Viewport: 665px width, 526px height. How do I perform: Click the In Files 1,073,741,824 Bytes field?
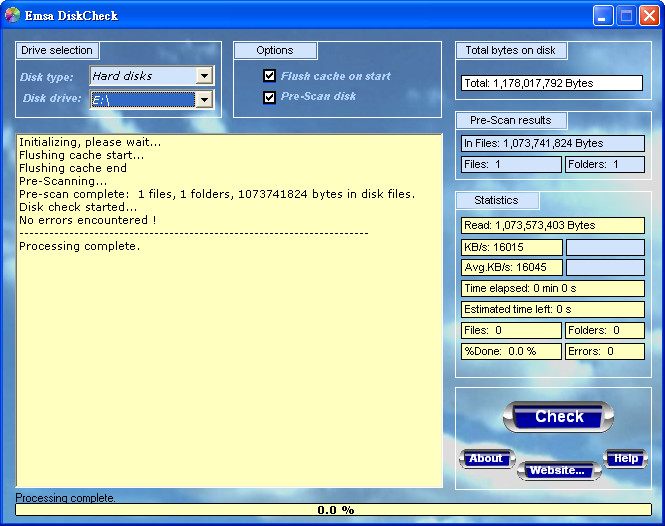coord(553,143)
